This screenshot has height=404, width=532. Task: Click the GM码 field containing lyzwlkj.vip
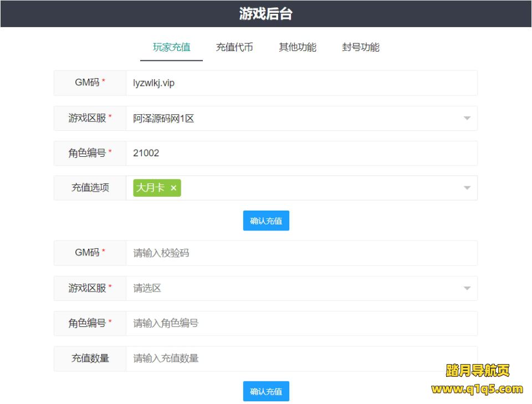click(x=301, y=83)
